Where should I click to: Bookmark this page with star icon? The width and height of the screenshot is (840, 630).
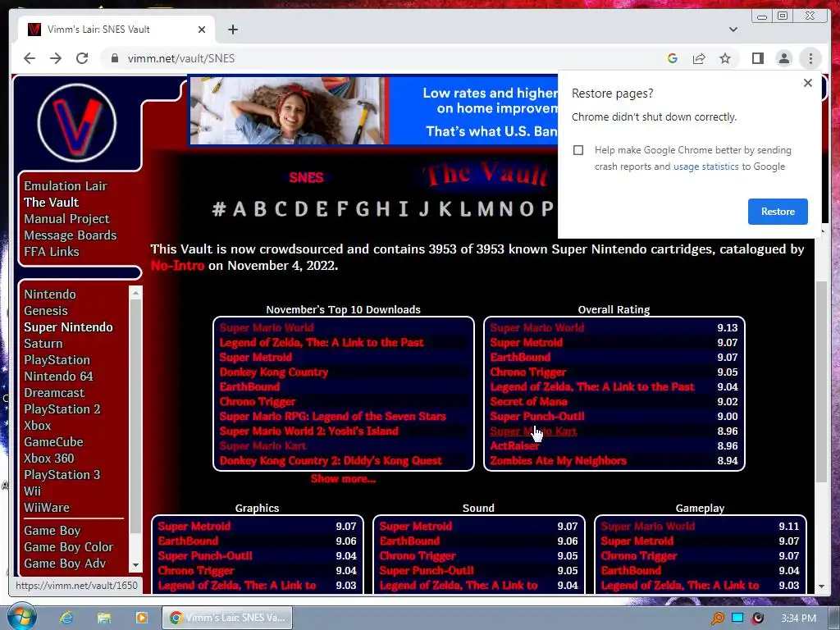pos(725,58)
